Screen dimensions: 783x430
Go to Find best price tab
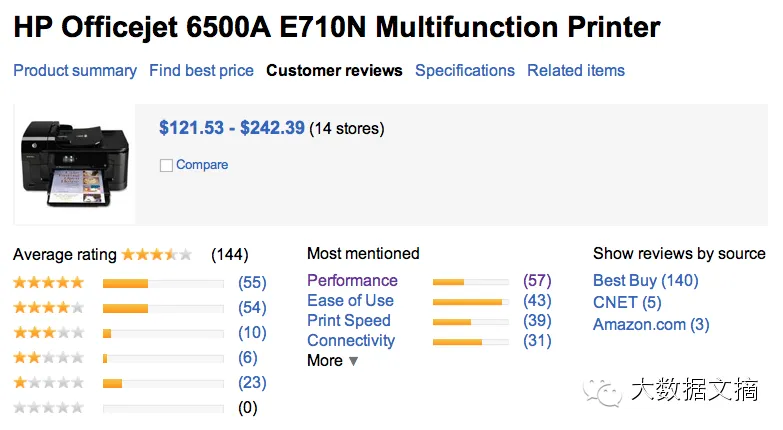click(x=201, y=71)
